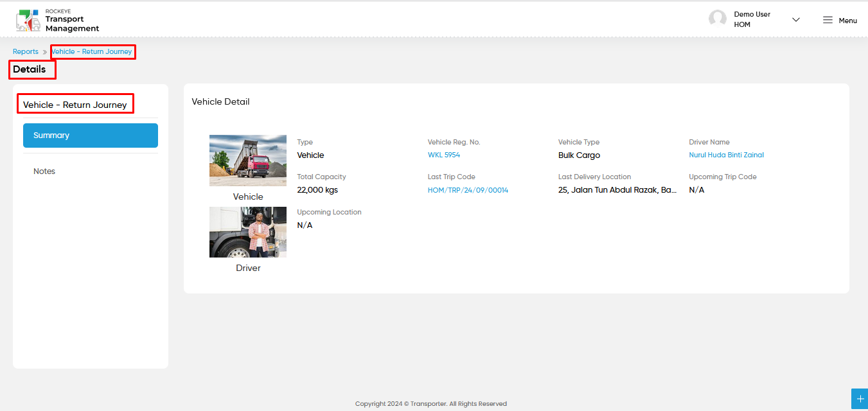
Task: Click the 22,000 kgs capacity value
Action: (317, 190)
